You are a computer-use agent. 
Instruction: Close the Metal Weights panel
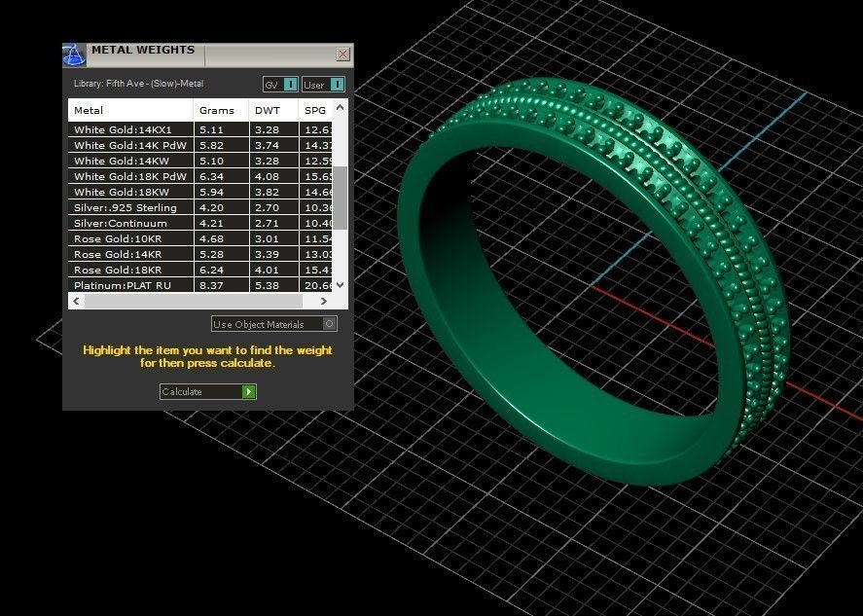pyautogui.click(x=342, y=54)
